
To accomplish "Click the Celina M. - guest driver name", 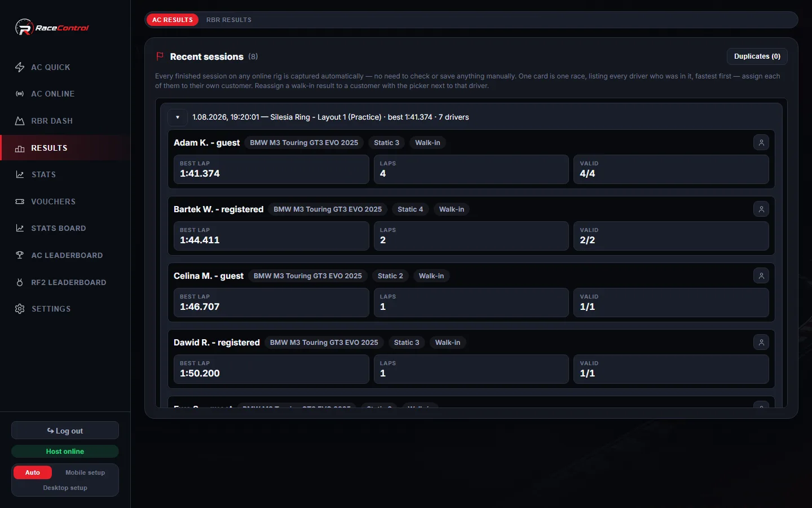I will click(x=209, y=276).
